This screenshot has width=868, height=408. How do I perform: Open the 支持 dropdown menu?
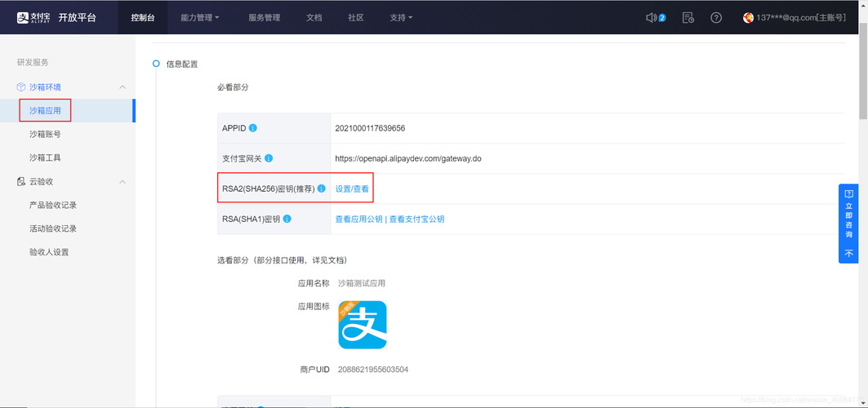coord(402,18)
